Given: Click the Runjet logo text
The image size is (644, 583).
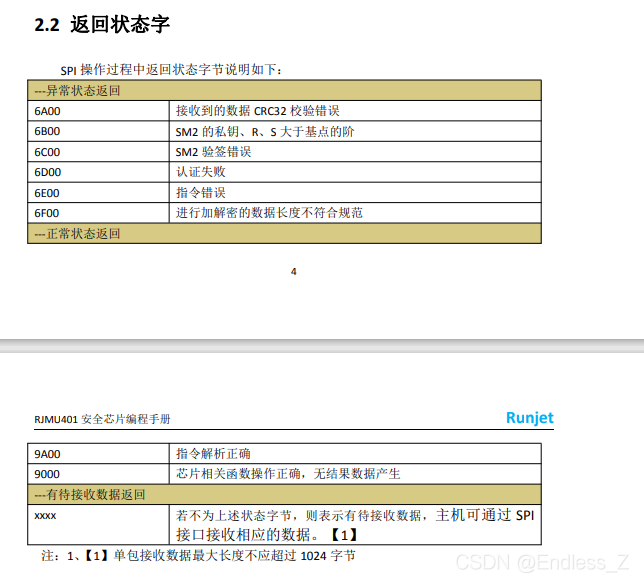Looking at the screenshot, I should pyautogui.click(x=529, y=417).
